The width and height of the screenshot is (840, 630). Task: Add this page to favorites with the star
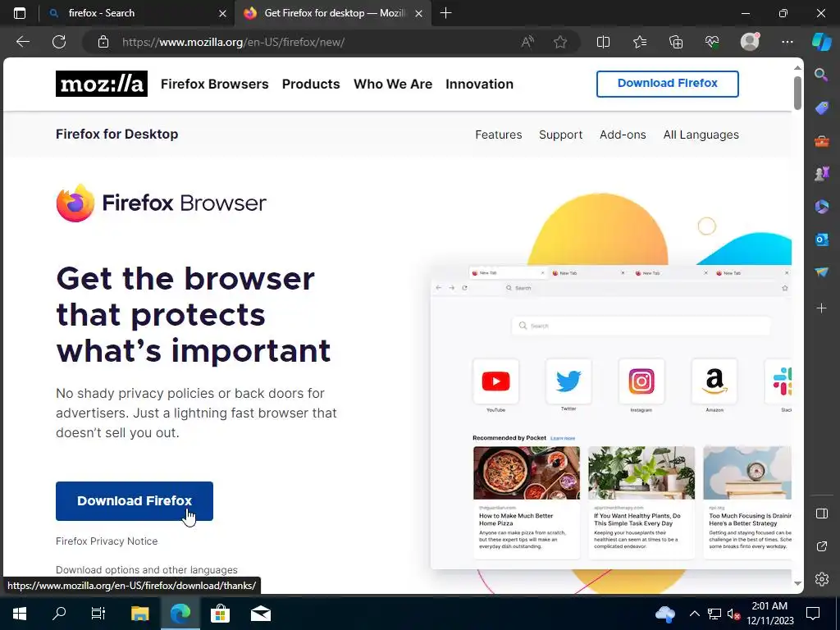tap(560, 42)
